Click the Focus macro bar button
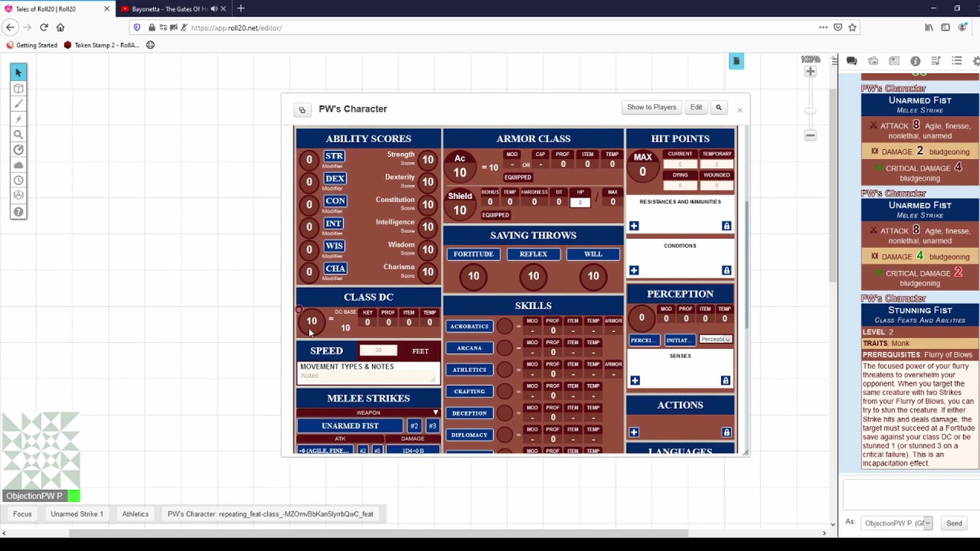980x551 pixels. pos(22,514)
